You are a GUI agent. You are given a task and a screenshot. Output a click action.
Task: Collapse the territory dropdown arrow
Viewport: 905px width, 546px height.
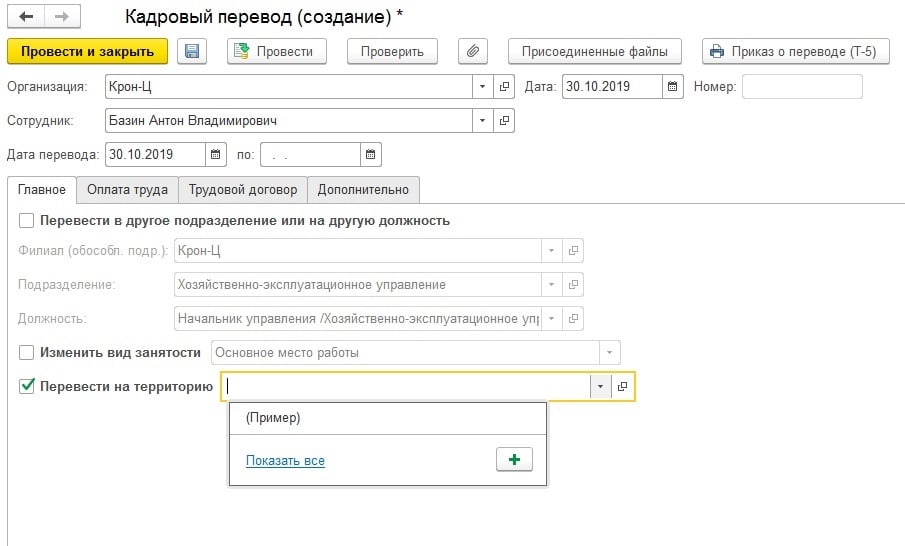(600, 387)
